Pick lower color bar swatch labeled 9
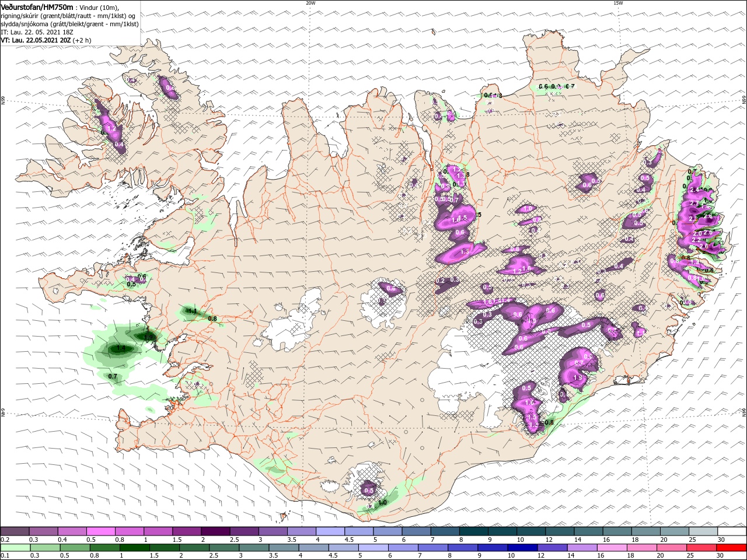The width and height of the screenshot is (747, 560). tap(493, 548)
